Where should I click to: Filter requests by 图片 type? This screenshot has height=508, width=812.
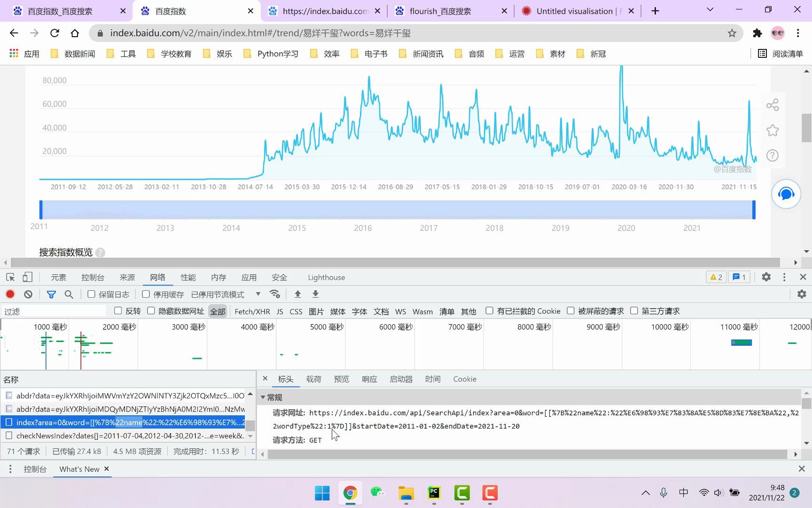(x=316, y=311)
